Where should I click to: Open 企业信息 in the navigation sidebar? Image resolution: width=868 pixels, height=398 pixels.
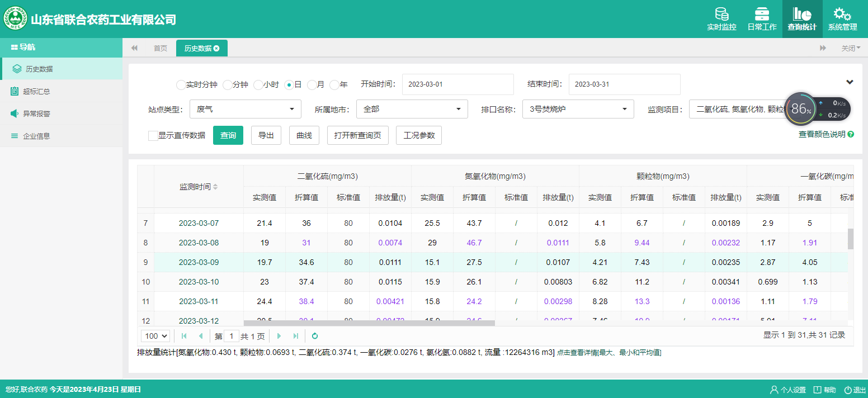point(62,136)
